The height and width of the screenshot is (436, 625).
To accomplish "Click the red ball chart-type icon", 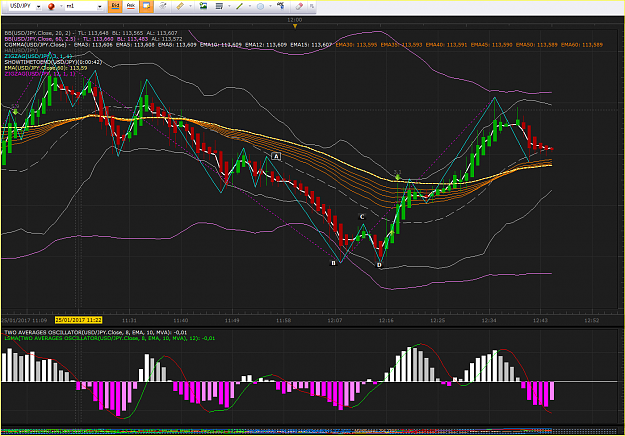I will (51, 6).
